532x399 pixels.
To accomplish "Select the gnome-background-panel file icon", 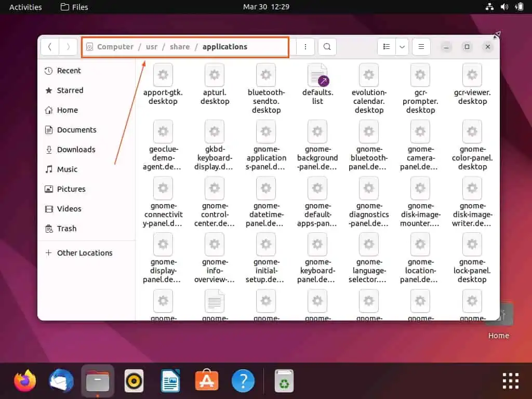I will (317, 131).
